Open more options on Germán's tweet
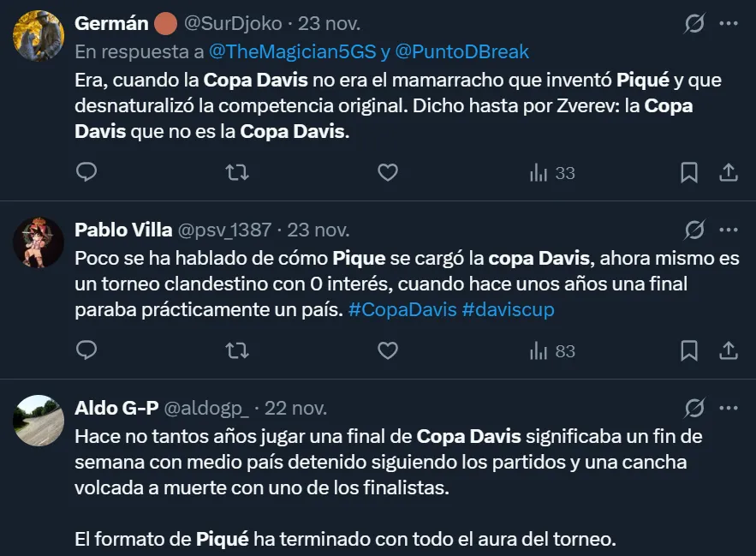The height and width of the screenshot is (556, 756). [x=729, y=24]
